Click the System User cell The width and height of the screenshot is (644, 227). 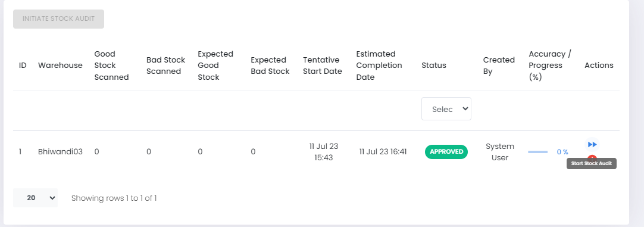coord(500,152)
